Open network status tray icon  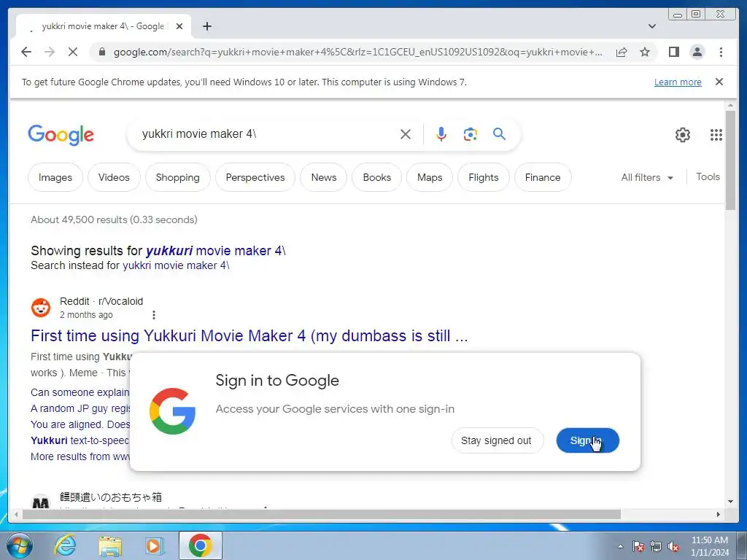click(x=656, y=546)
